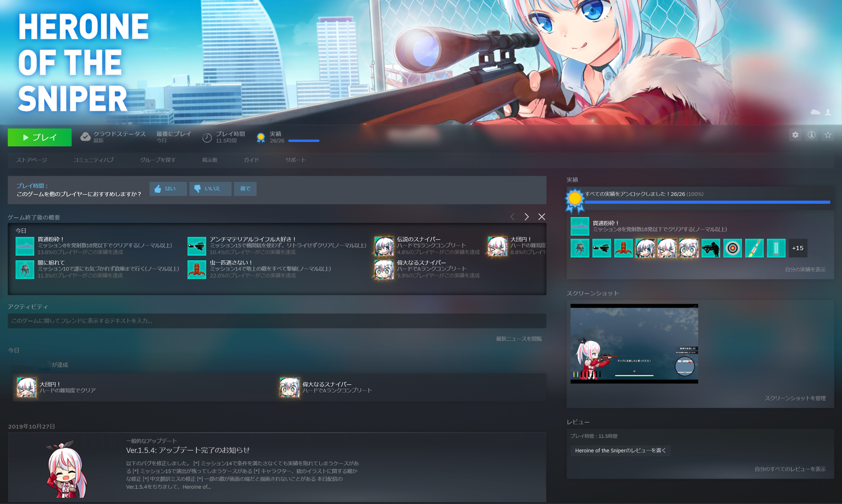842x504 pixels.
Task: Click the cloud status checkmark icon
Action: tap(86, 137)
